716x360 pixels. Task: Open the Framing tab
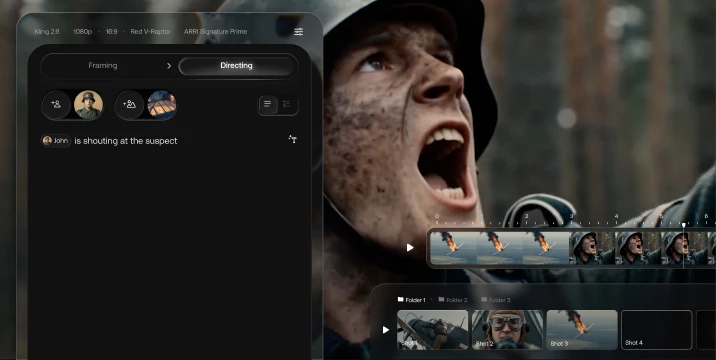tap(103, 66)
